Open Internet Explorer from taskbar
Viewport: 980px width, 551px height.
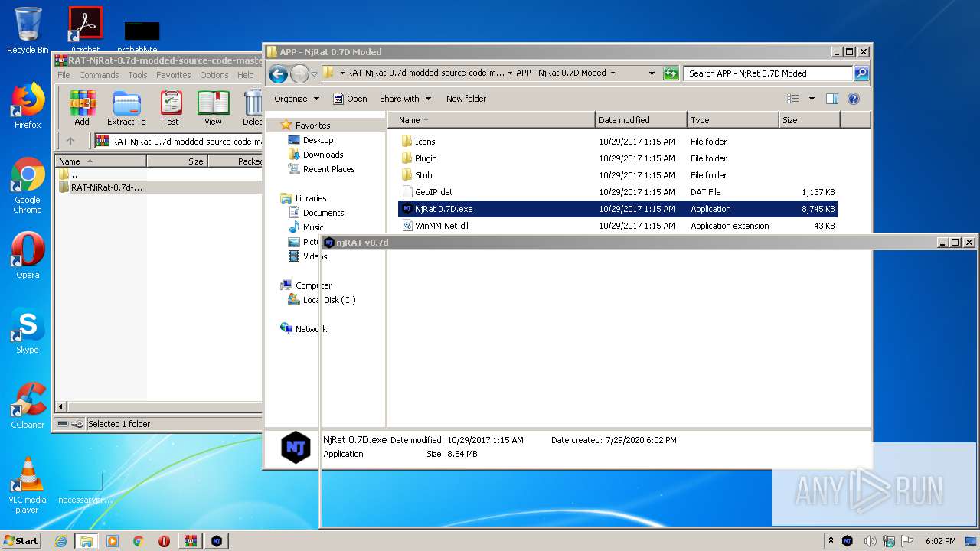click(x=60, y=541)
